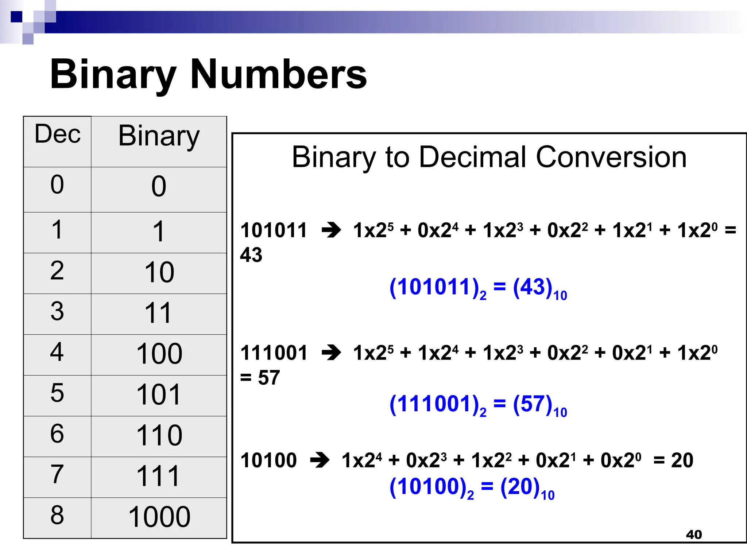747x560 pixels.
Task: Click the blue (101011)2 = (43)10 equation
Action: (478, 288)
